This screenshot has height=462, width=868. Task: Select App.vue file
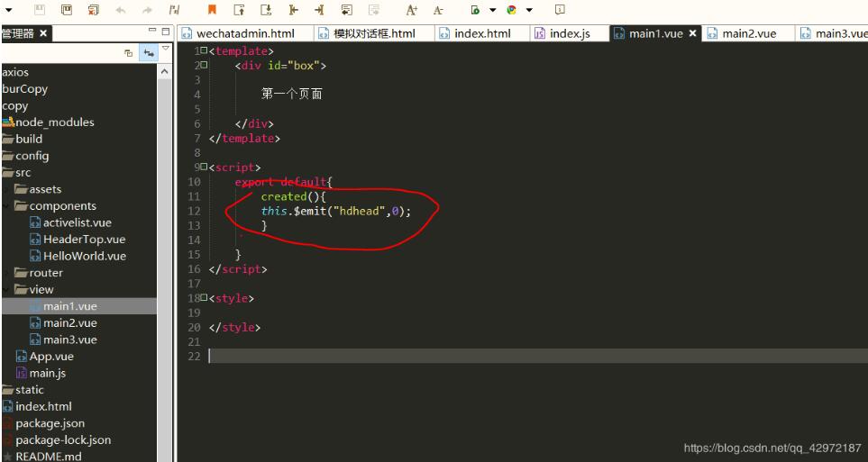[51, 357]
